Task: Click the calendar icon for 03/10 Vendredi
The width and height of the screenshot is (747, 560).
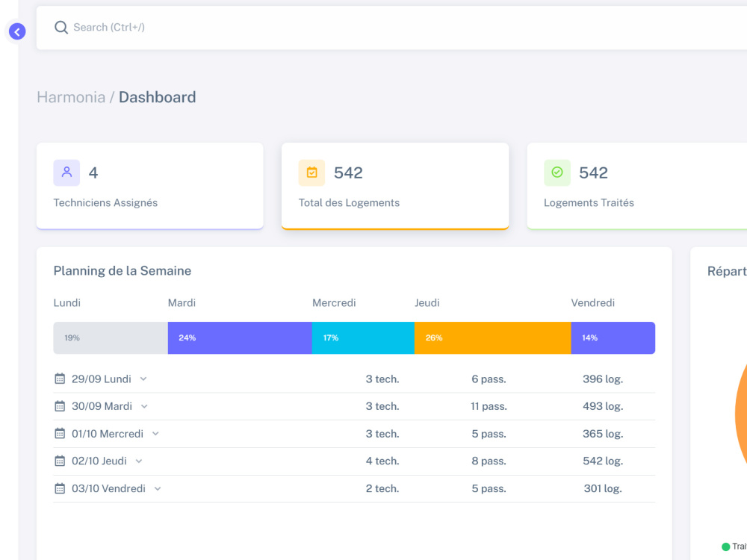Action: (60, 488)
